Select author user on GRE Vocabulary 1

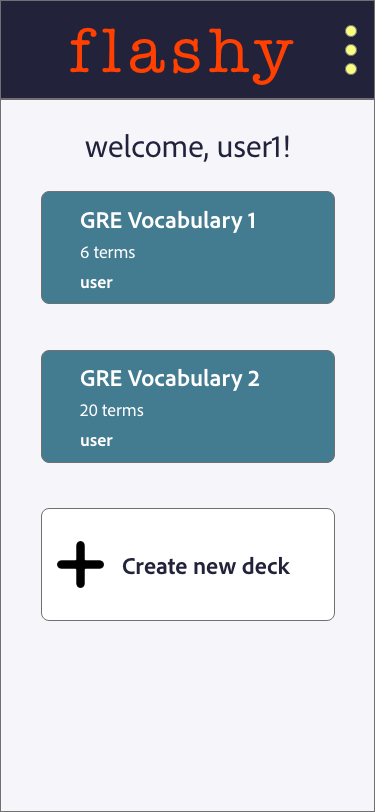[96, 283]
